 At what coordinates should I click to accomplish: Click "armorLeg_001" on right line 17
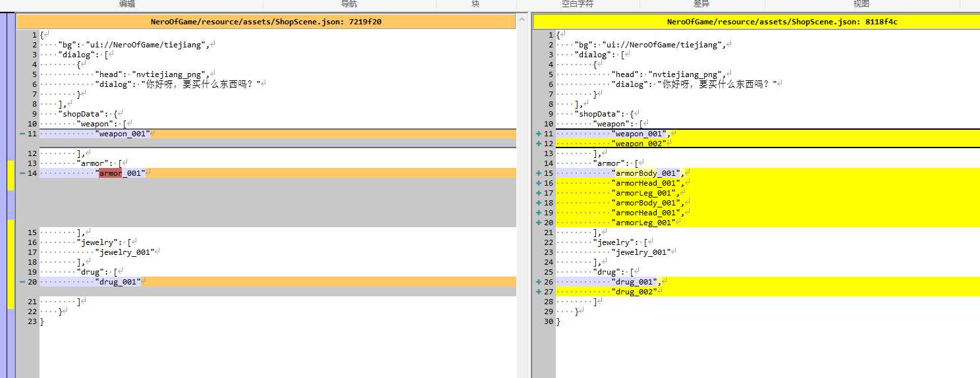[644, 193]
